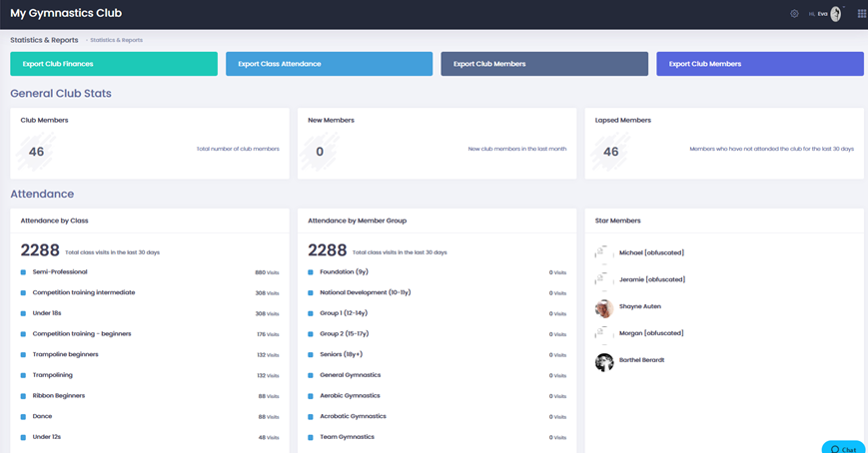Screen dimensions: 868x453
Task: Click the dark grey Export Club Members button
Action: (x=544, y=64)
